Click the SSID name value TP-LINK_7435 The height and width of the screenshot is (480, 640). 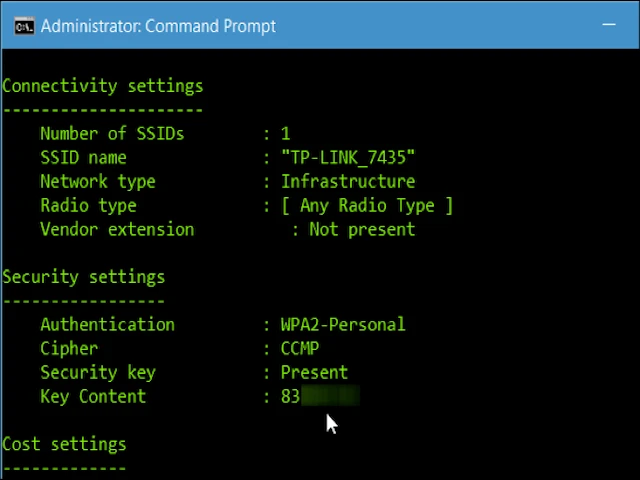(347, 158)
